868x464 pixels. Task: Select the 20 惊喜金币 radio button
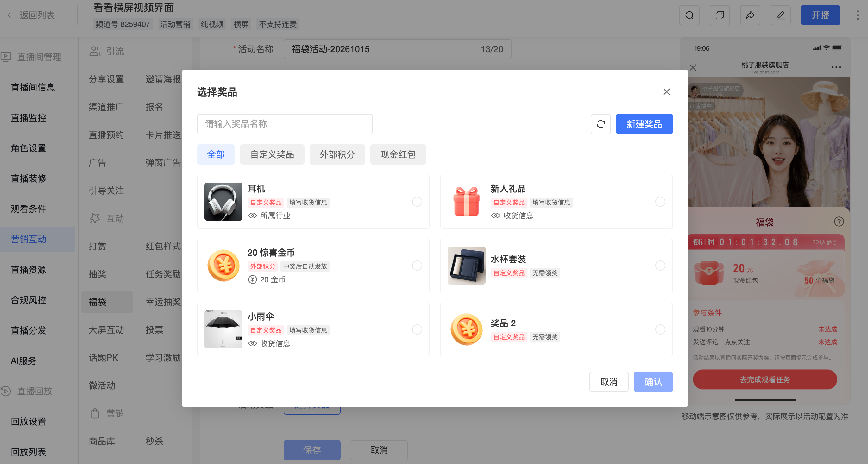(x=417, y=266)
